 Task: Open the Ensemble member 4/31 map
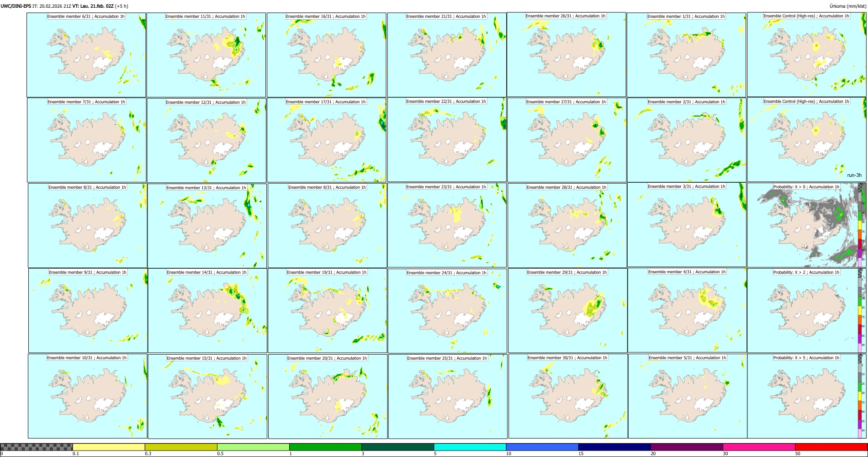click(688, 310)
